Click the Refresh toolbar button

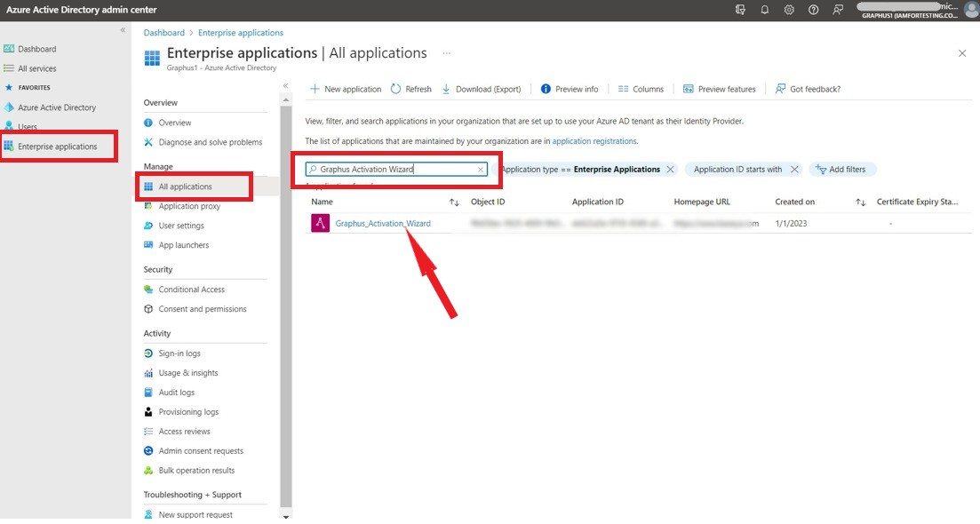pyautogui.click(x=410, y=89)
